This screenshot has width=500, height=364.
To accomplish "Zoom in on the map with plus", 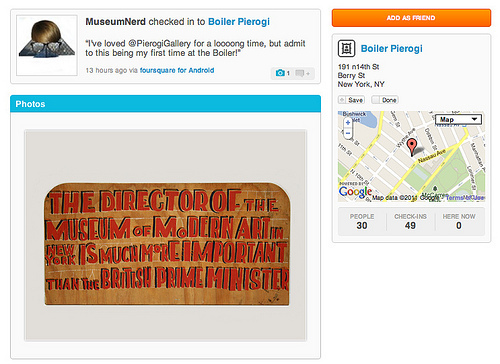I will (x=348, y=122).
